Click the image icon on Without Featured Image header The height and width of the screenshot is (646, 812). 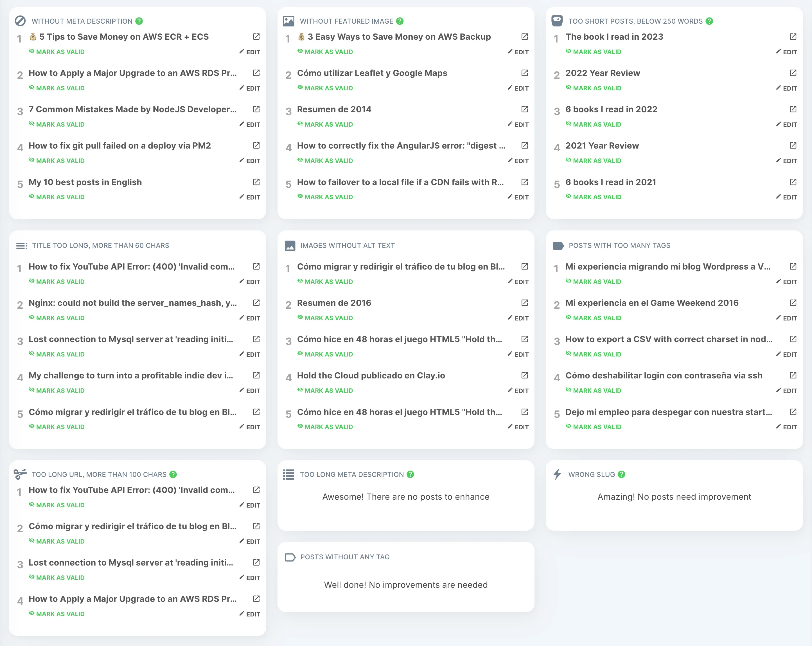click(289, 21)
